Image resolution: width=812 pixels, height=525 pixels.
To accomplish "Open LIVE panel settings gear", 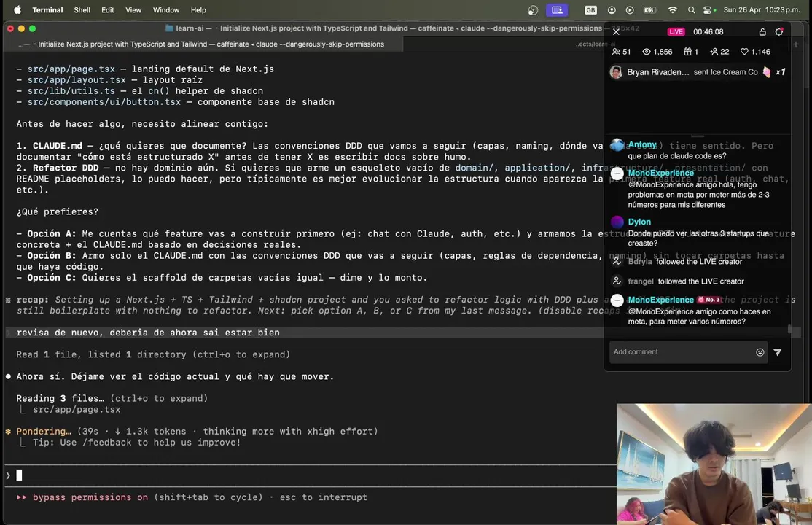I will (x=779, y=31).
